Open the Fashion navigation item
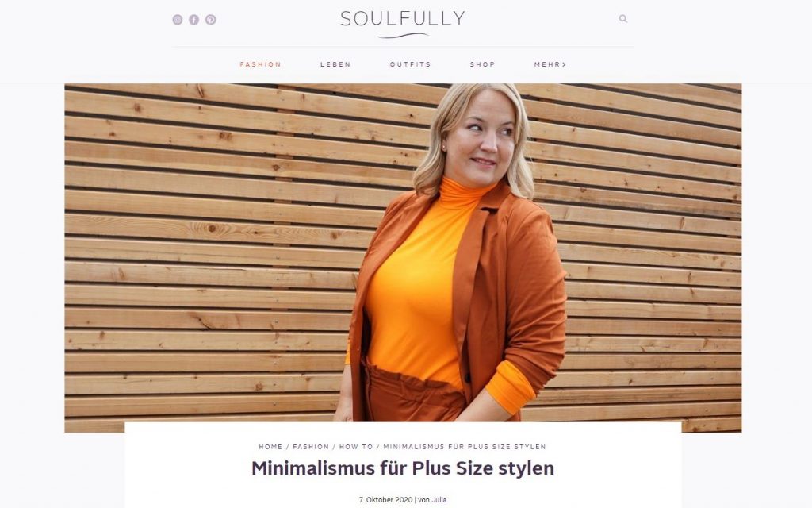Viewport: 812px width, 508px height. coord(260,64)
